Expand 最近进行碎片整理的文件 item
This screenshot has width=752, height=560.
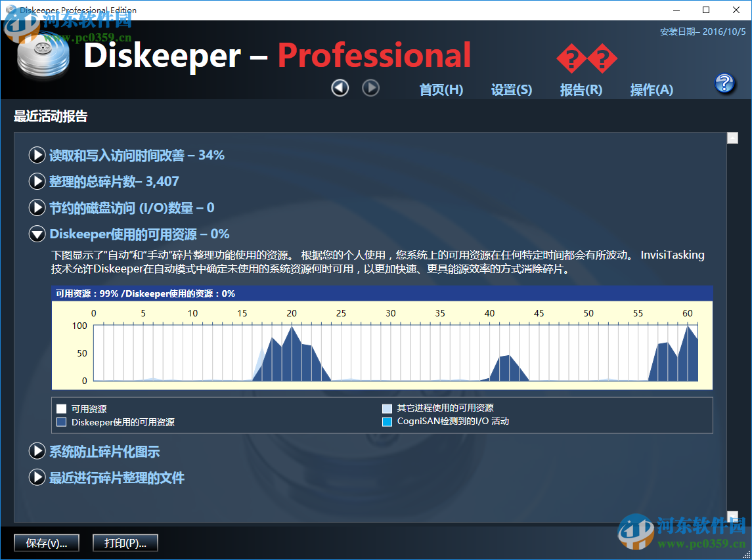click(x=37, y=477)
